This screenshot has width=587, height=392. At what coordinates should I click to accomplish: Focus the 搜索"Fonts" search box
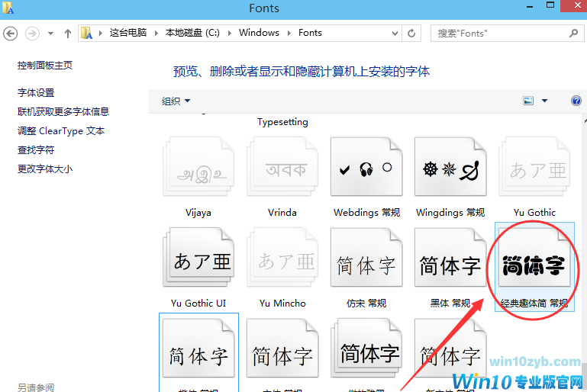point(507,34)
